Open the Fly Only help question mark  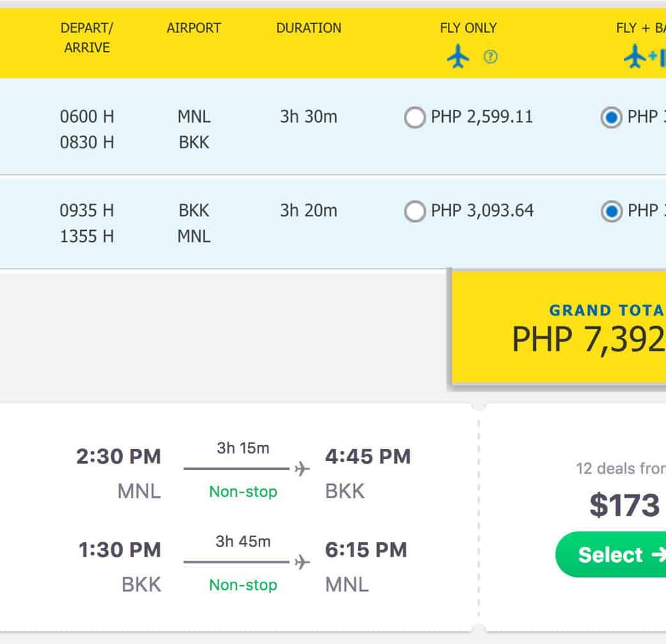pyautogui.click(x=490, y=58)
